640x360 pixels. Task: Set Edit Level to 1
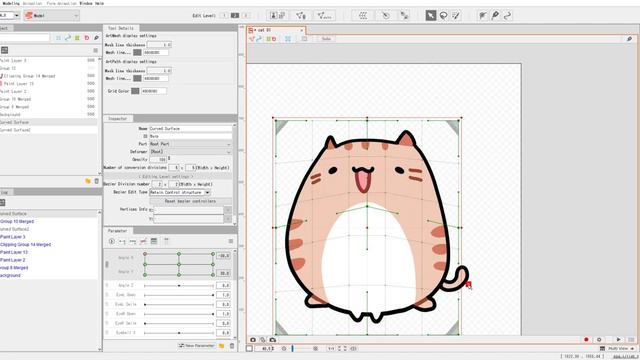(224, 16)
